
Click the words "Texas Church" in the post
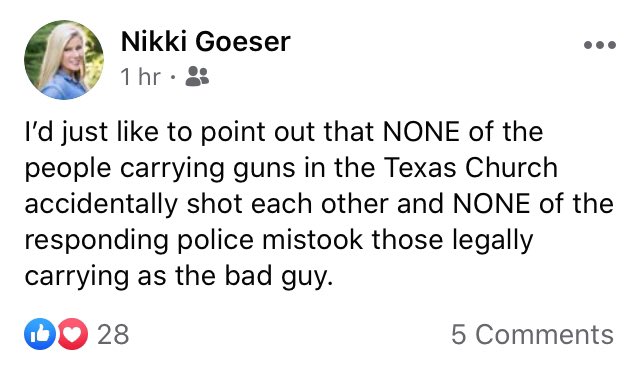(471, 168)
